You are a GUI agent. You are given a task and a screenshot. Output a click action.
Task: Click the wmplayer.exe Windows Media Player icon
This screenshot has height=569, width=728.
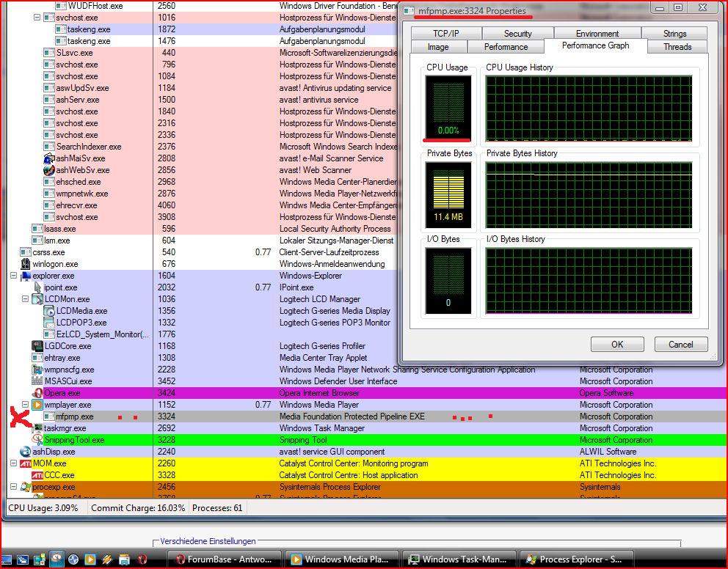click(37, 405)
